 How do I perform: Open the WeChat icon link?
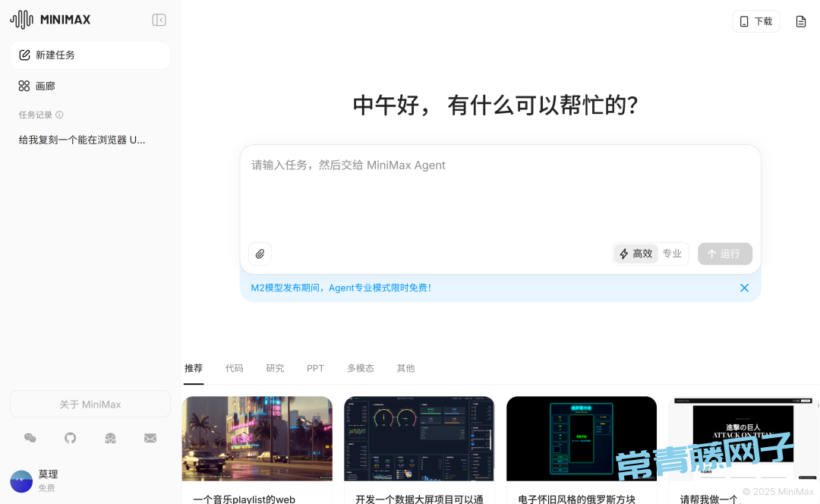click(30, 438)
